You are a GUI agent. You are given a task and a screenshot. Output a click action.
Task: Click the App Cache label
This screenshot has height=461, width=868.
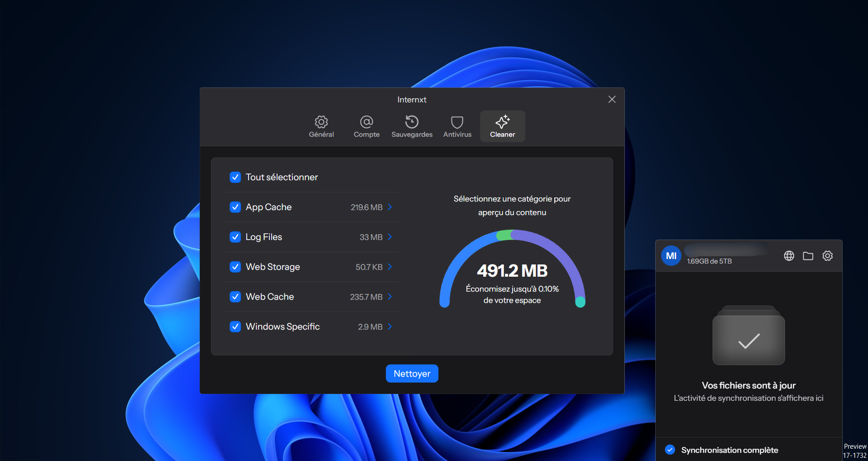pos(269,207)
